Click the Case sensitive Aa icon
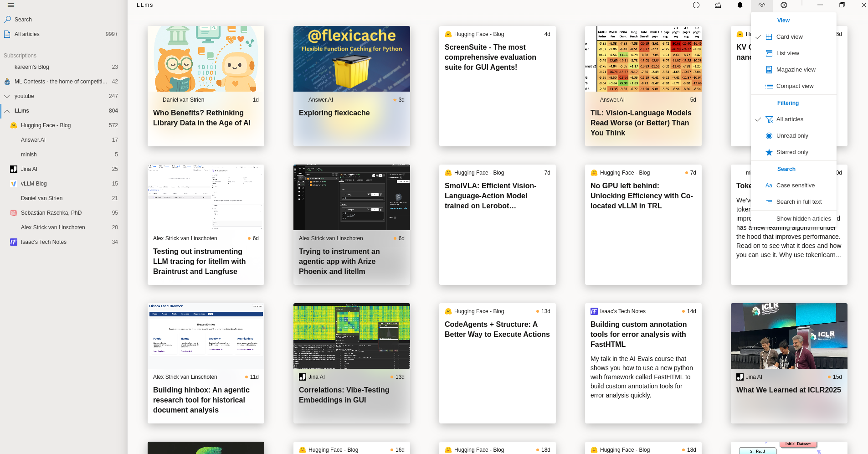This screenshot has height=454, width=868. [x=769, y=186]
